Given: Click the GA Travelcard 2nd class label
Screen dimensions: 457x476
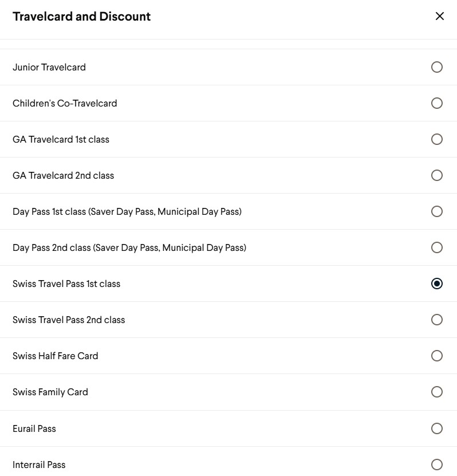Looking at the screenshot, I should [x=63, y=175].
